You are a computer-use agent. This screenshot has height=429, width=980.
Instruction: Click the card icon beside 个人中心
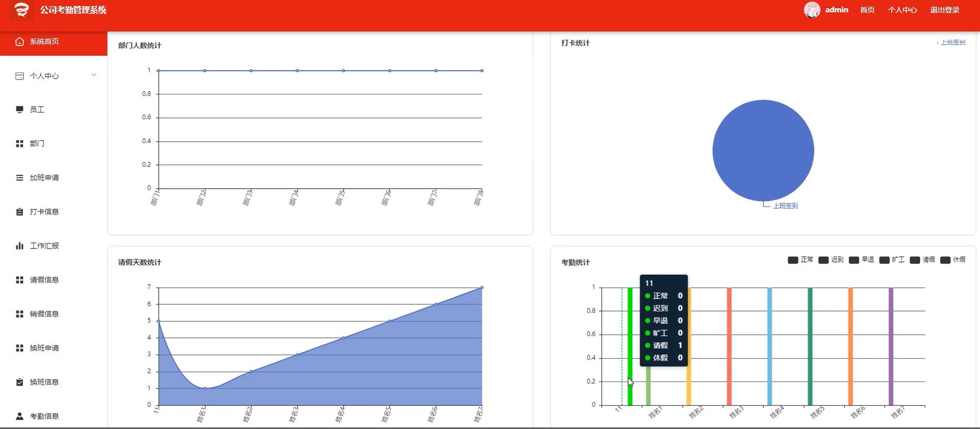pyautogui.click(x=20, y=76)
